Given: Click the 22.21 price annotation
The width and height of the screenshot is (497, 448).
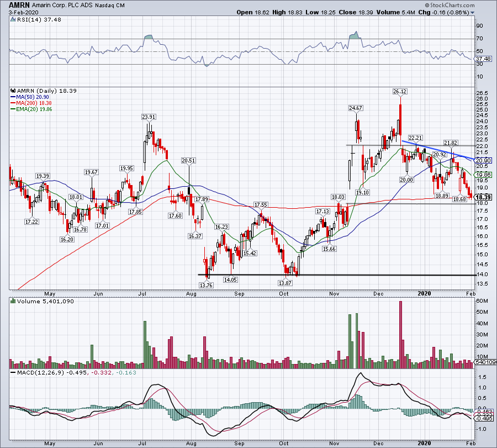Looking at the screenshot, I should click(415, 138).
